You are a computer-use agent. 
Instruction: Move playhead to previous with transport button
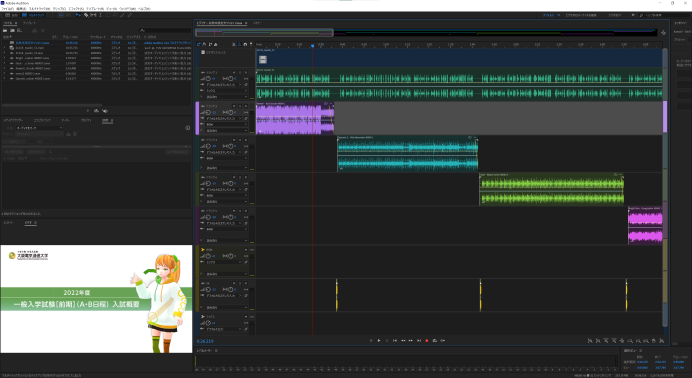click(x=395, y=341)
